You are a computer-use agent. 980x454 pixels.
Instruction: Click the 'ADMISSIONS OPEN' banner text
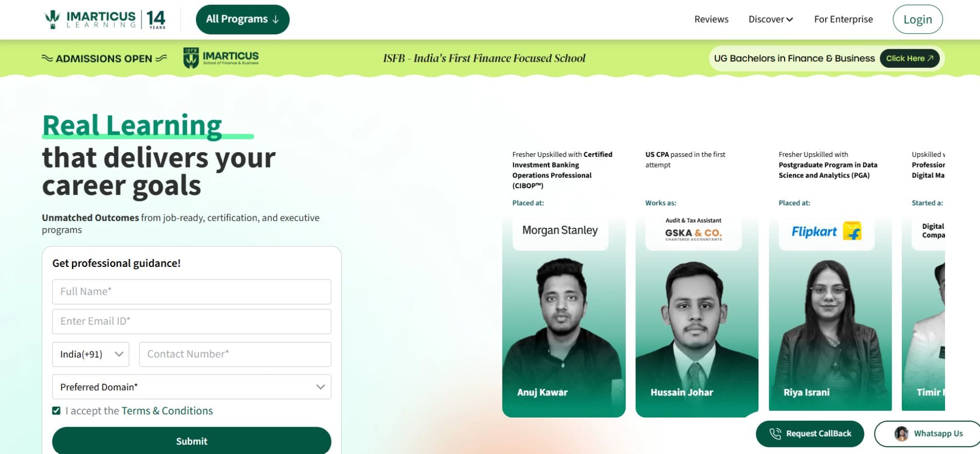[x=104, y=59]
